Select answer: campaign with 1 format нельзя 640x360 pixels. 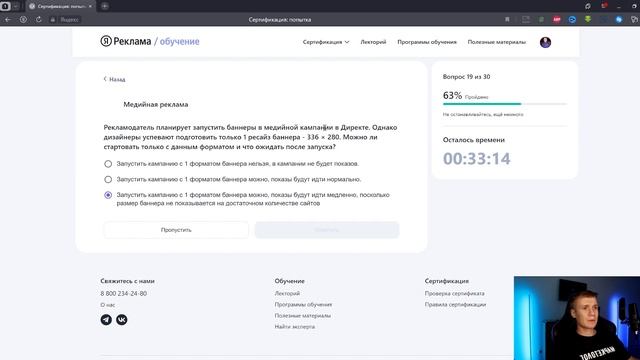click(108, 164)
